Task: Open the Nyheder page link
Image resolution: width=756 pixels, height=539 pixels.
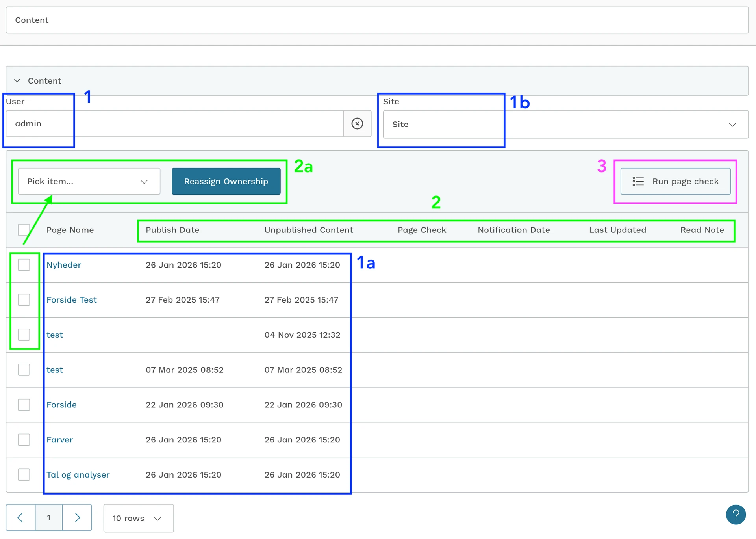Action: pos(64,265)
